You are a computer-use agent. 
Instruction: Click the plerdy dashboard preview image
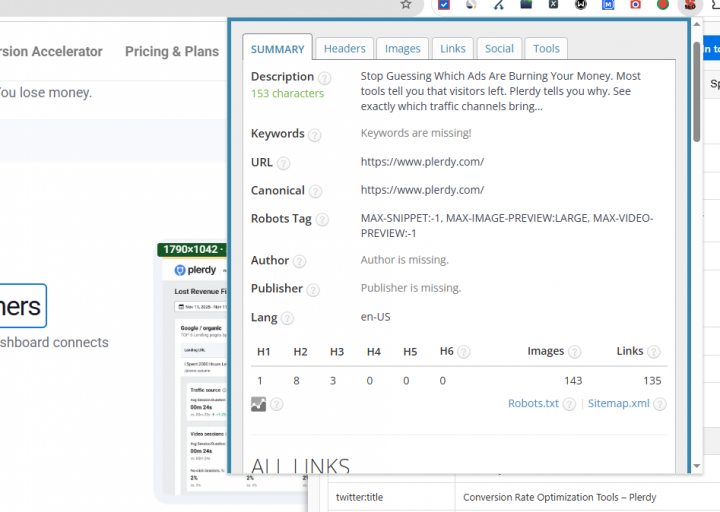click(x=195, y=374)
